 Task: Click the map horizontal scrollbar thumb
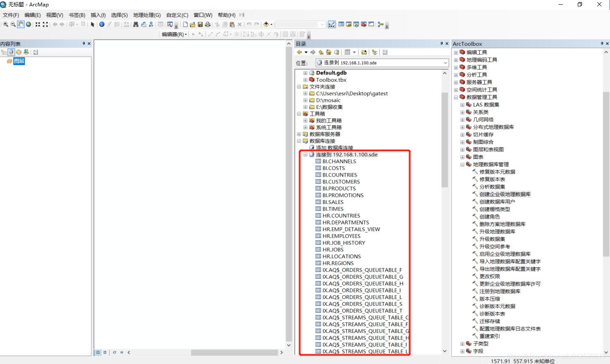pos(234,352)
